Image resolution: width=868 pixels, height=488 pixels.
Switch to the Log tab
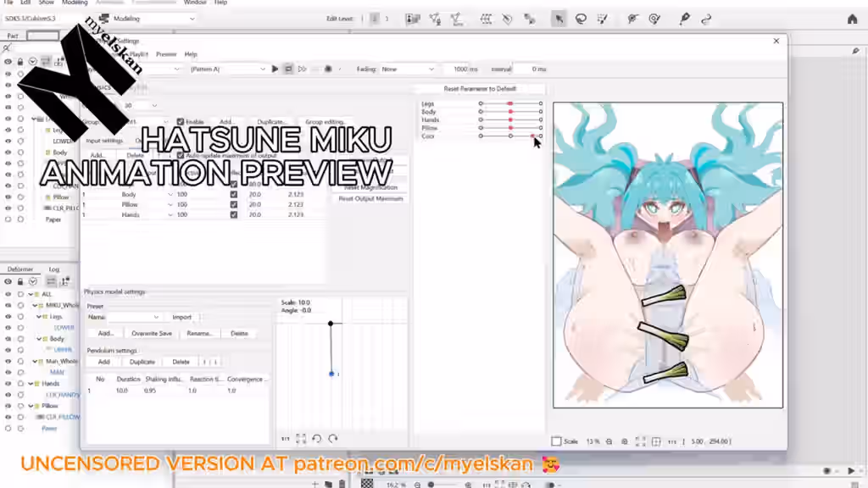(53, 269)
